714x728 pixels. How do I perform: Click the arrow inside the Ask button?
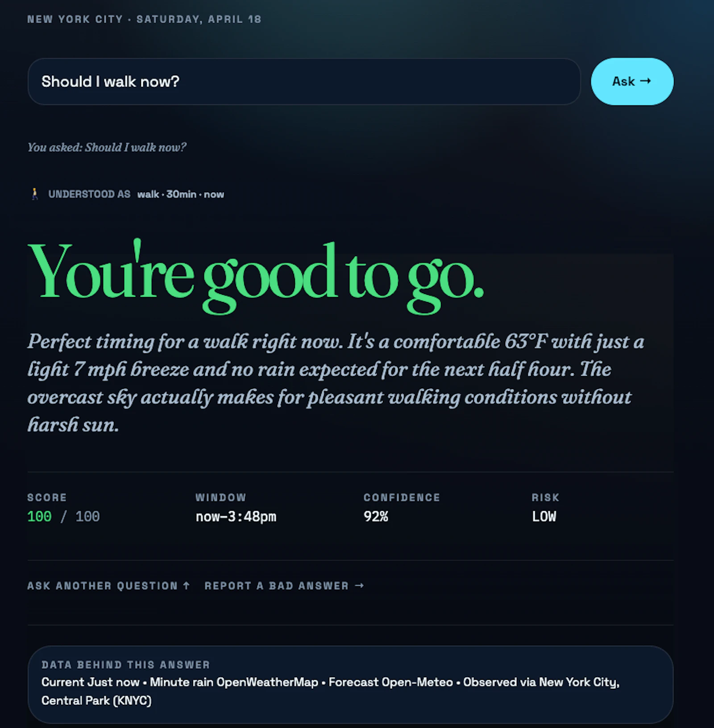644,81
